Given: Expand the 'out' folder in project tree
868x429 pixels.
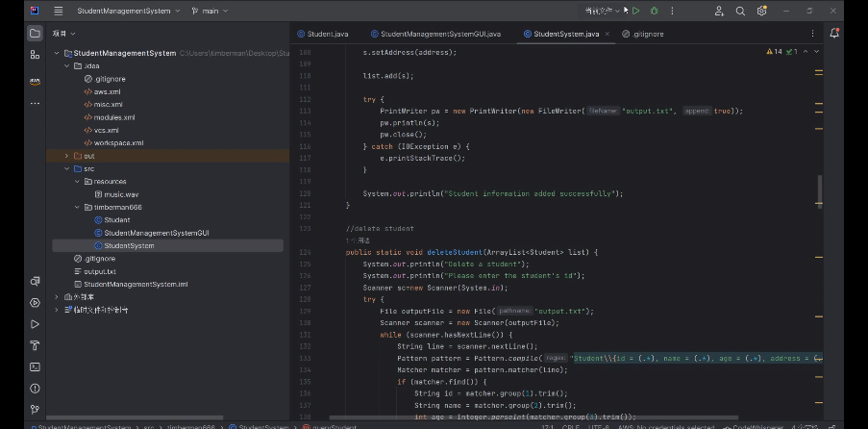Looking at the screenshot, I should [66, 156].
